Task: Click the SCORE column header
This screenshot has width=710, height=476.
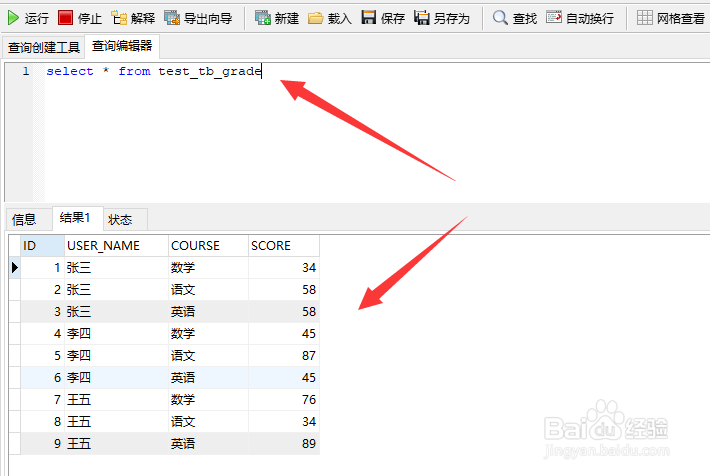Action: pyautogui.click(x=284, y=245)
